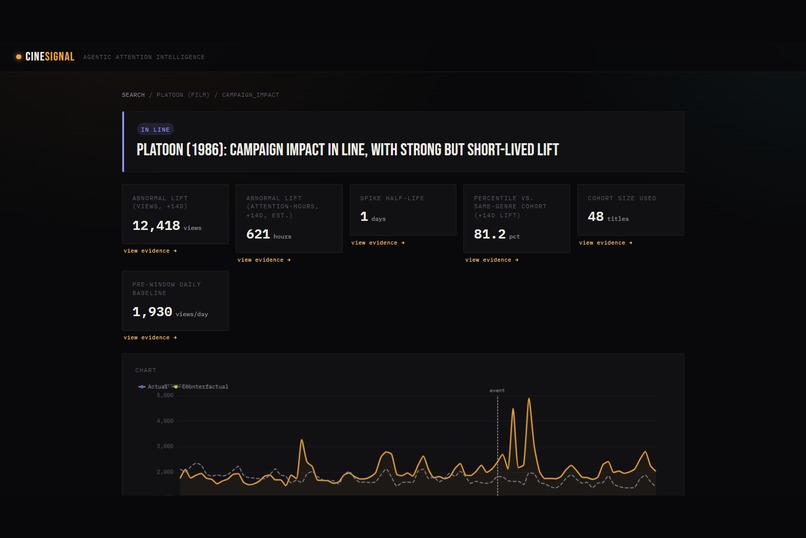View evidence for spike half-life
806x538 pixels.
pos(378,243)
